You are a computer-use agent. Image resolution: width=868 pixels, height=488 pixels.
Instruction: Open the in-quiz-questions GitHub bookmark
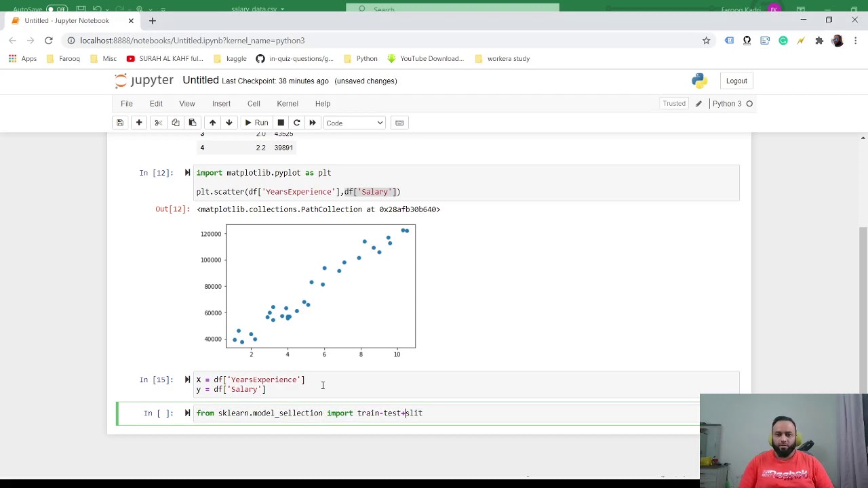(294, 59)
